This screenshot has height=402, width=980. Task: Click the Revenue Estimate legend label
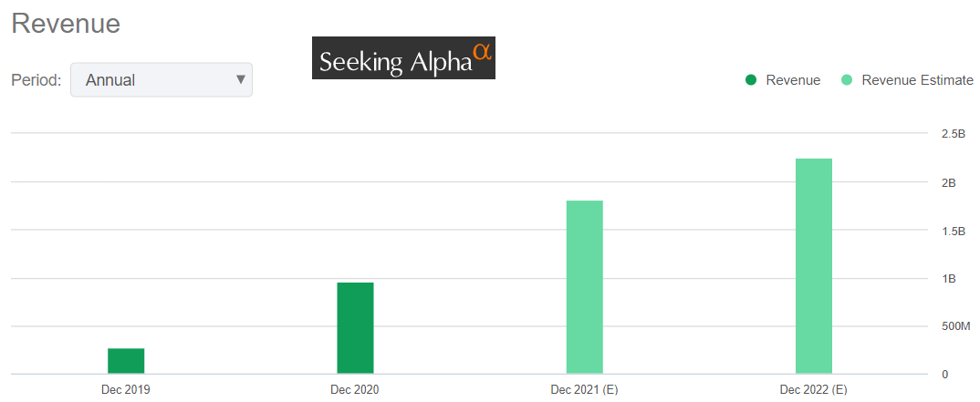coord(917,80)
